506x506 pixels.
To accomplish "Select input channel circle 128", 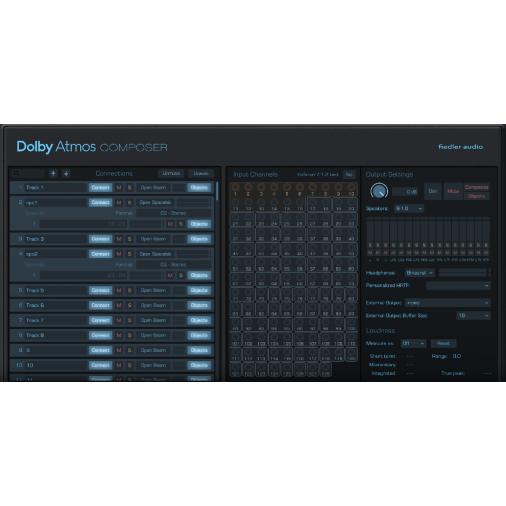I will click(325, 367).
